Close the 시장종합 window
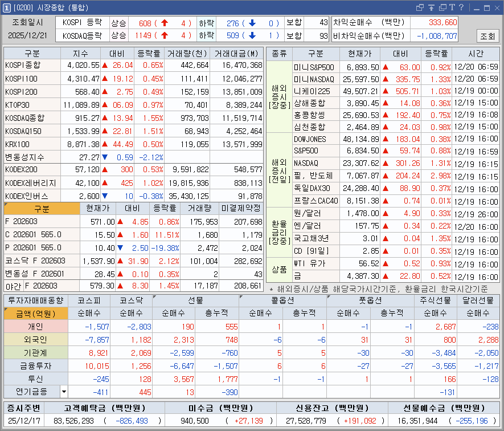The image size is (504, 431). tap(497, 9)
